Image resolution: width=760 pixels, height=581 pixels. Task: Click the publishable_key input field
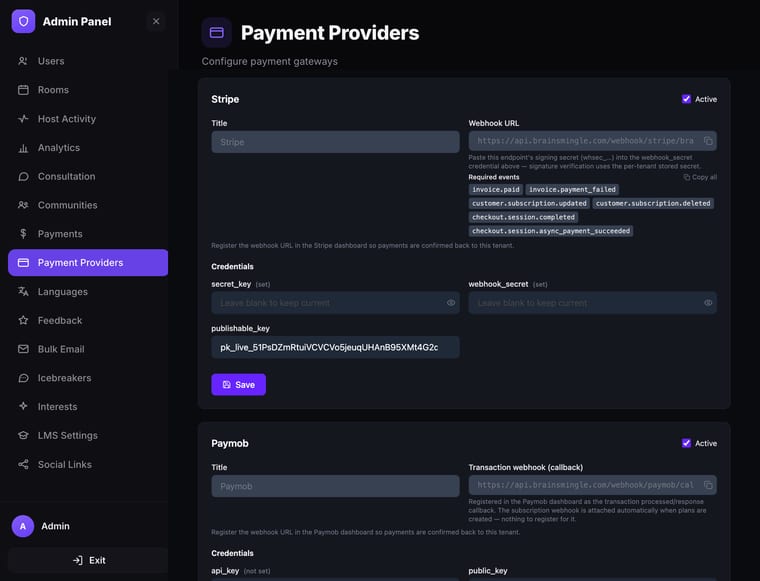pyautogui.click(x=335, y=347)
